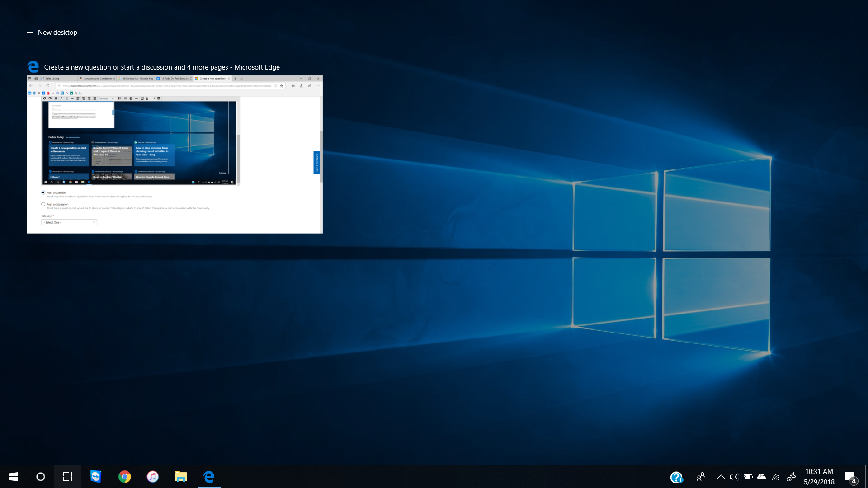
Task: Open Windows Ink Workspace pen icon
Action: [791, 477]
